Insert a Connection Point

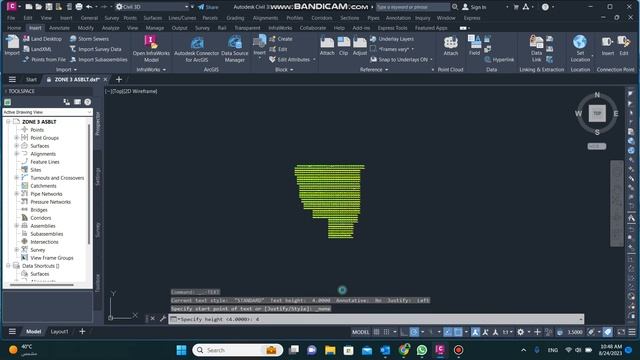[x=607, y=46]
